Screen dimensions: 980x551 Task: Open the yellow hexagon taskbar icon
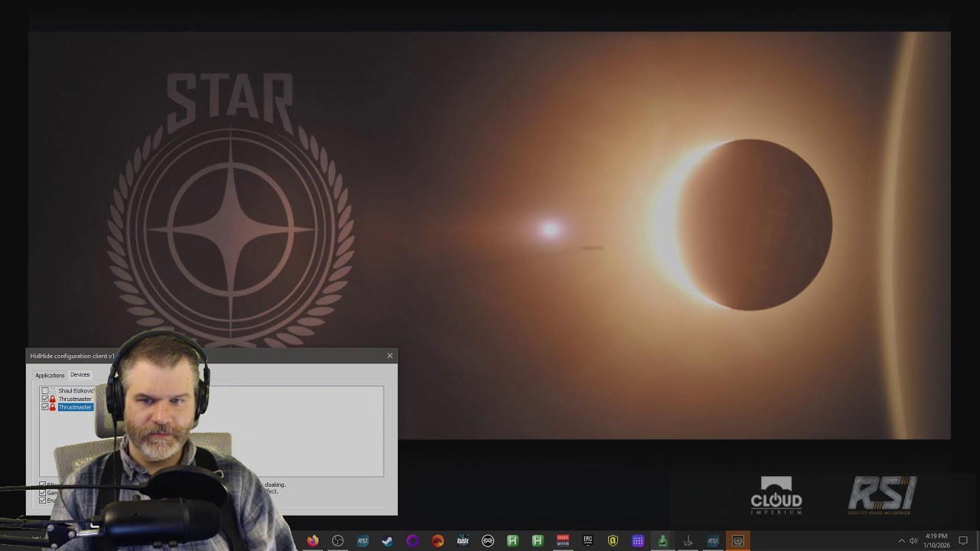pos(612,541)
